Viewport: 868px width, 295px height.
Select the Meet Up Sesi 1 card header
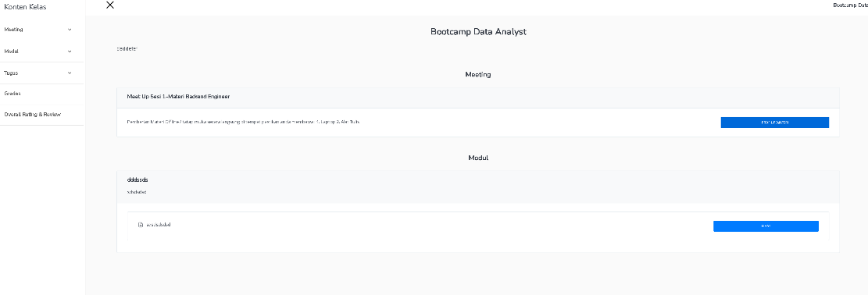click(x=477, y=97)
